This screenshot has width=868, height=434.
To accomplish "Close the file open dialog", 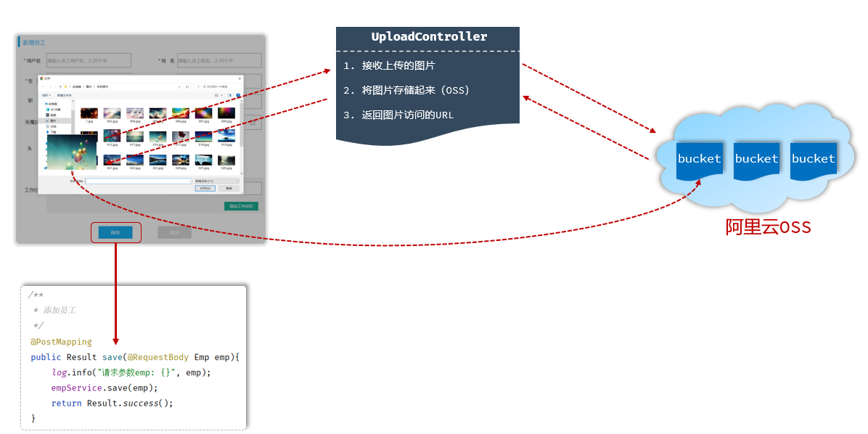I will click(x=239, y=78).
